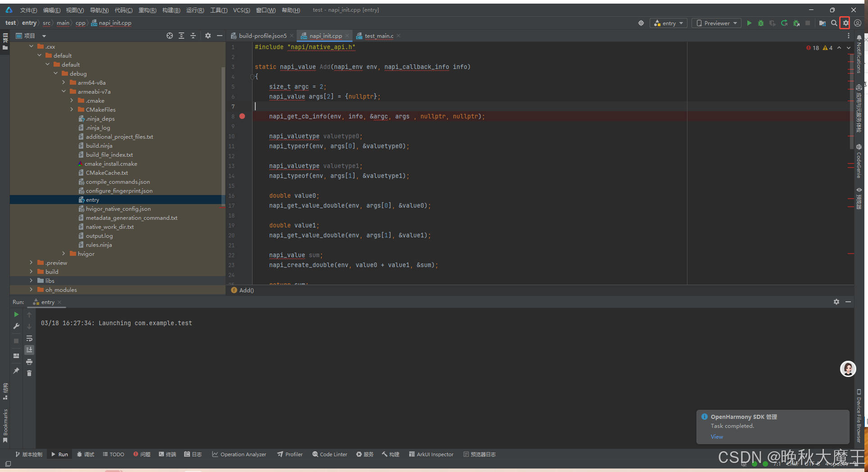868x472 pixels.
Task: Minimize the Run panel
Action: (848, 302)
